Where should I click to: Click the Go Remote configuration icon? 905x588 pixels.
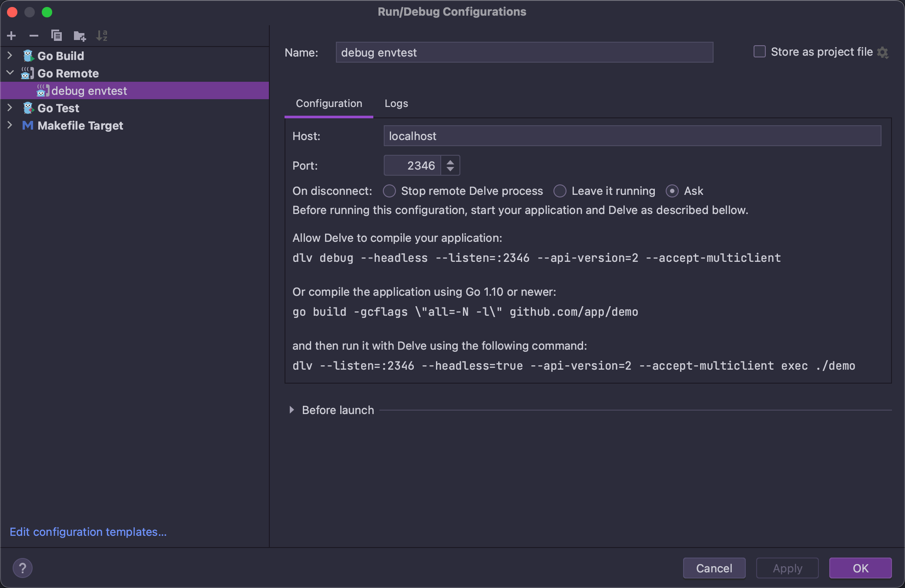[27, 73]
